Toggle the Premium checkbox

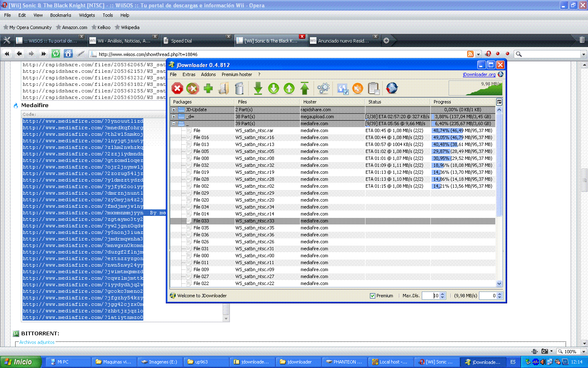click(372, 296)
